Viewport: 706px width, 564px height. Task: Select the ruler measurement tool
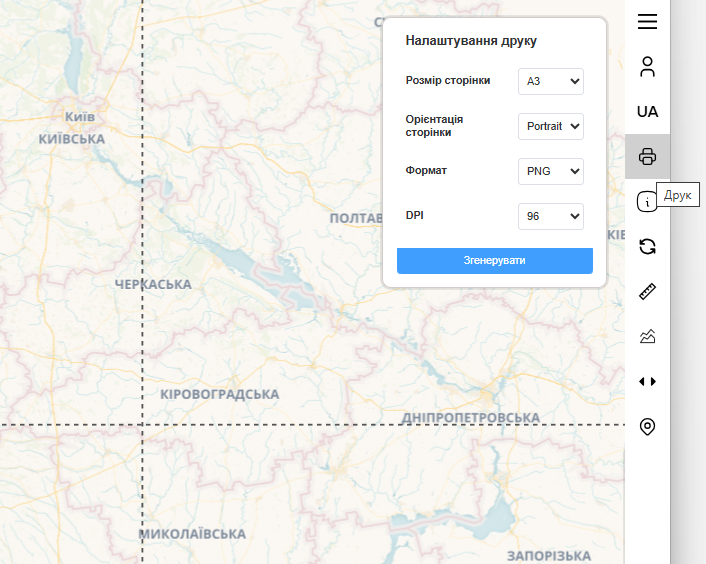pos(647,291)
